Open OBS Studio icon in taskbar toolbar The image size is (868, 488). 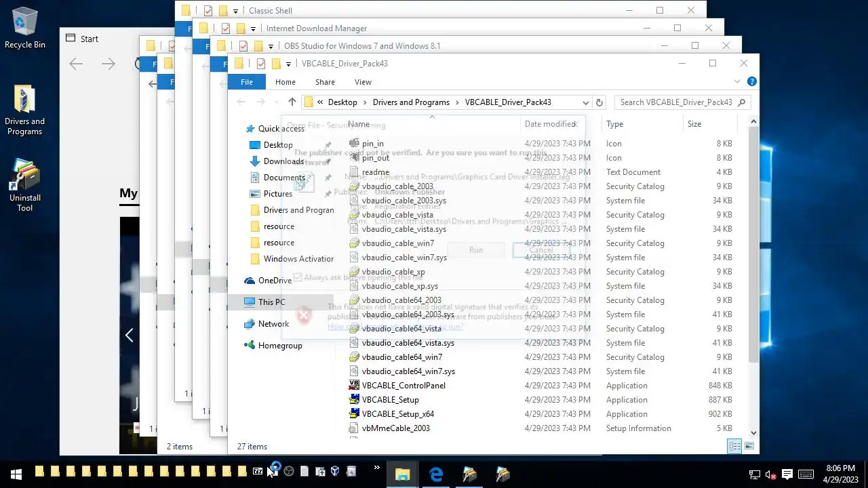pyautogui.click(x=289, y=471)
